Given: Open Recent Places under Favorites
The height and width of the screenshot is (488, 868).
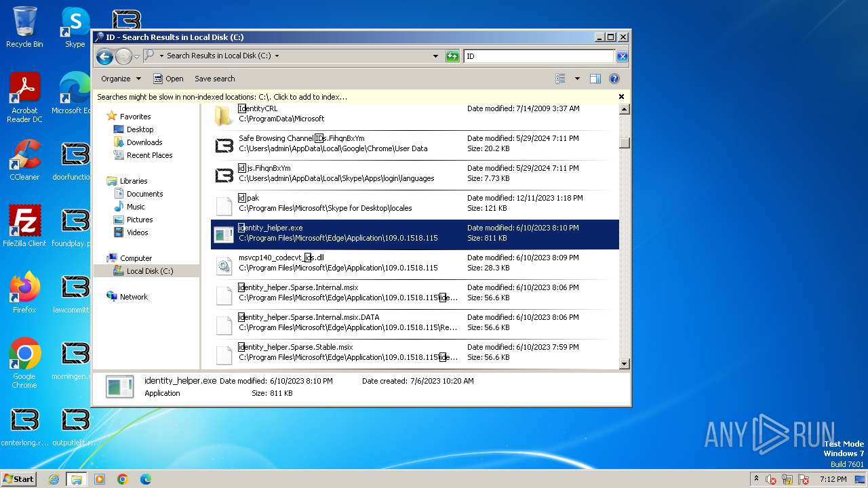Looking at the screenshot, I should click(x=149, y=155).
